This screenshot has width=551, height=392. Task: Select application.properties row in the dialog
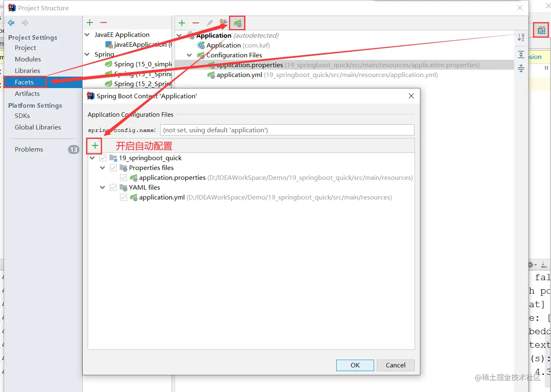[271, 178]
